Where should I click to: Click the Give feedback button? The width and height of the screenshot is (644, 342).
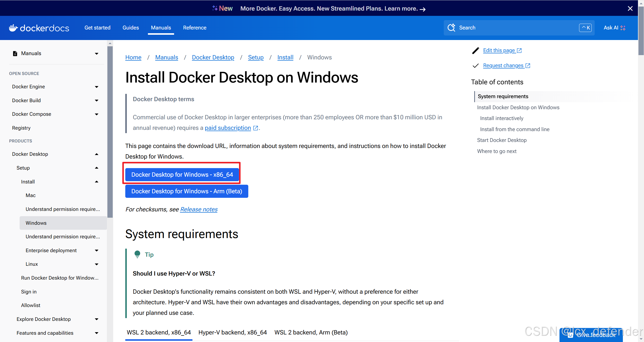[591, 335]
